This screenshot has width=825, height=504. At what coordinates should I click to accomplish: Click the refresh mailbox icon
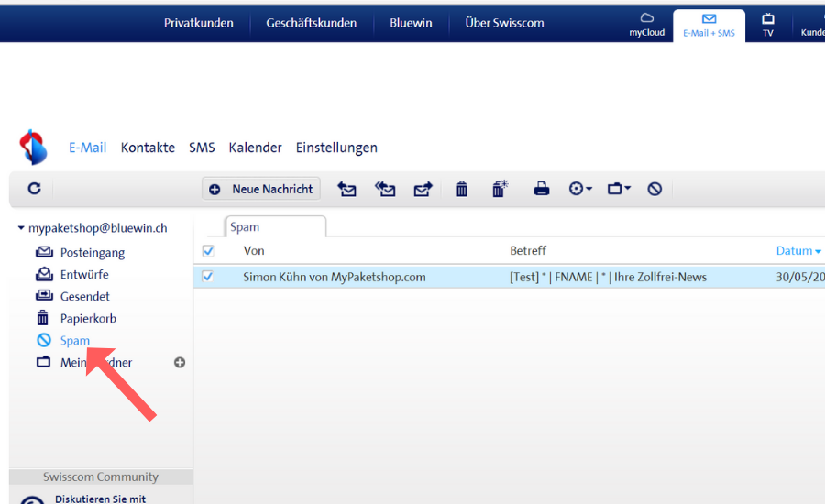pos(34,189)
